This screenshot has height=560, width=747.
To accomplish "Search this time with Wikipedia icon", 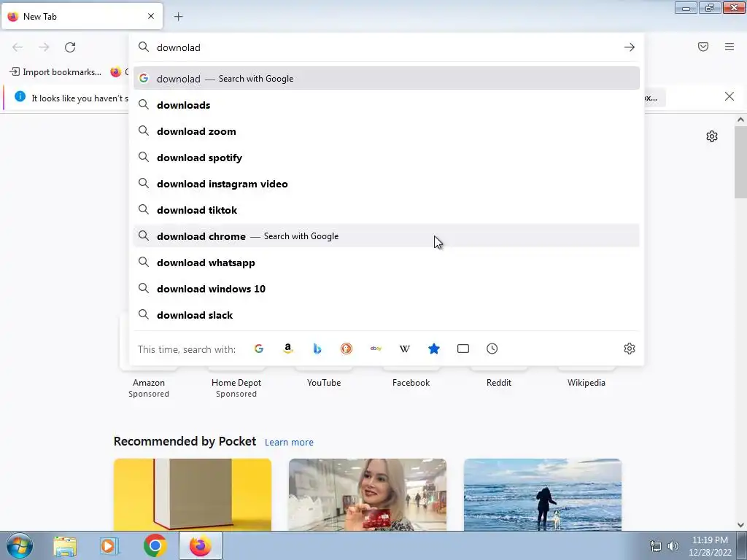I will click(404, 349).
